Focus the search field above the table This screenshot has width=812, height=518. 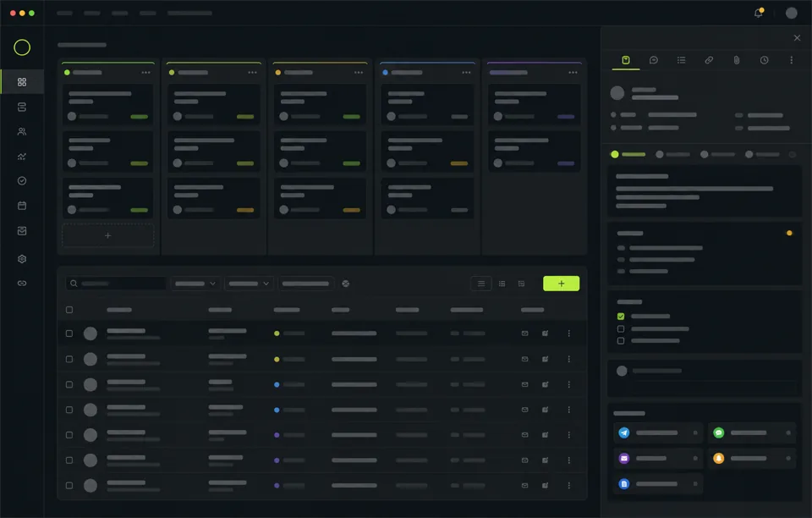point(116,284)
